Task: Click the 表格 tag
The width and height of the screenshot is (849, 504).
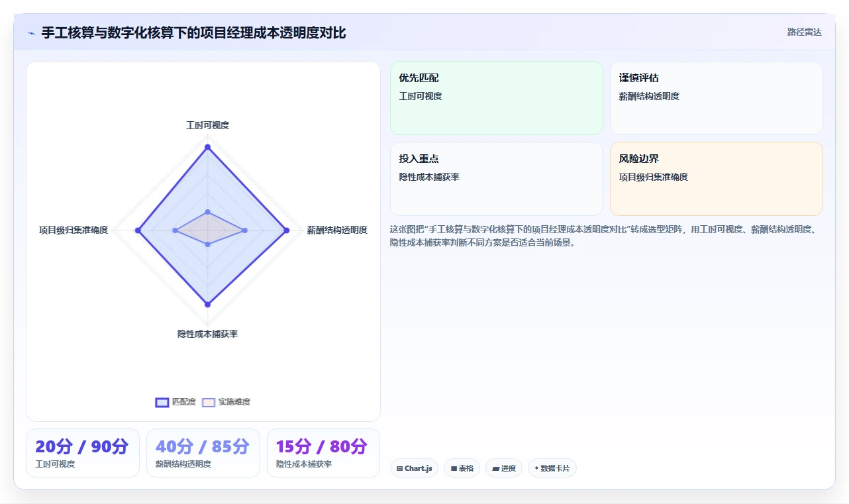Action: click(462, 468)
